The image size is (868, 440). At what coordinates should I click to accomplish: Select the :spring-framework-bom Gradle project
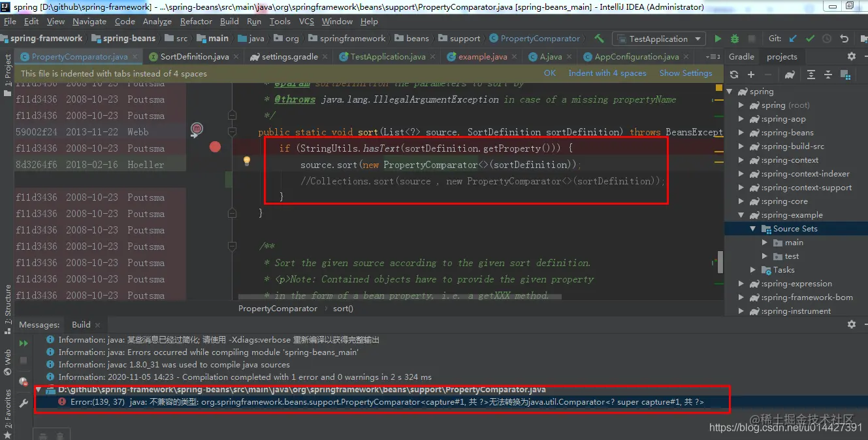tap(806, 297)
